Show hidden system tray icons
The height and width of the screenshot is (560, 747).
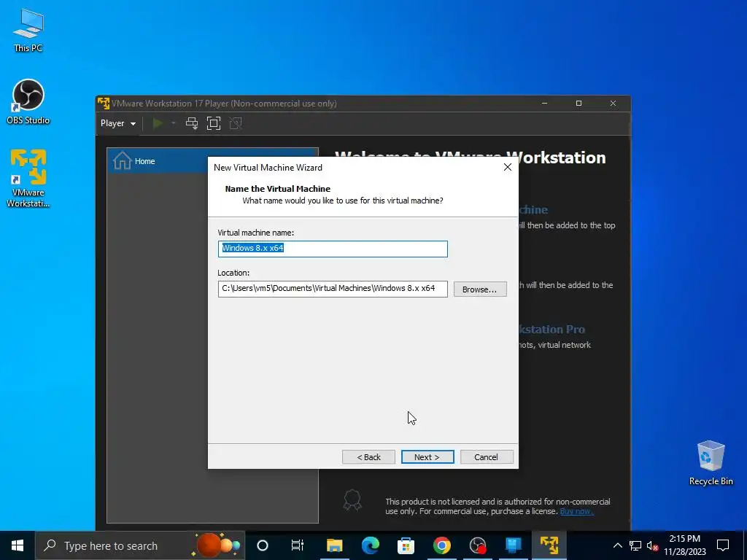point(617,545)
